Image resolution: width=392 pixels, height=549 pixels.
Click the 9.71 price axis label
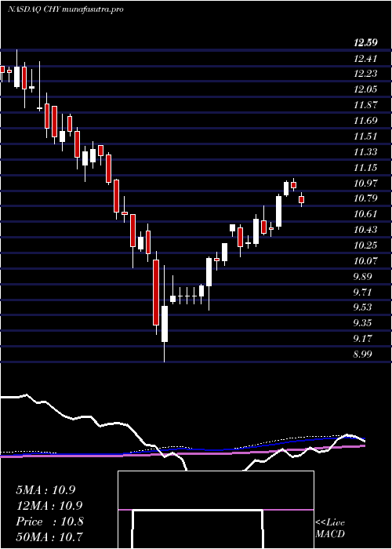(x=362, y=292)
